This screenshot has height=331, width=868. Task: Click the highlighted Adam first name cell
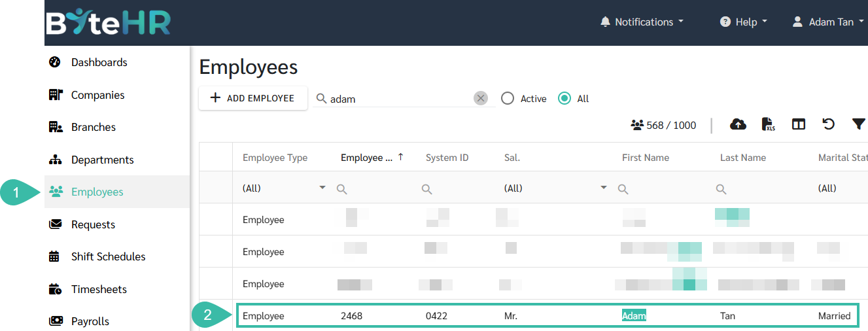(x=634, y=316)
